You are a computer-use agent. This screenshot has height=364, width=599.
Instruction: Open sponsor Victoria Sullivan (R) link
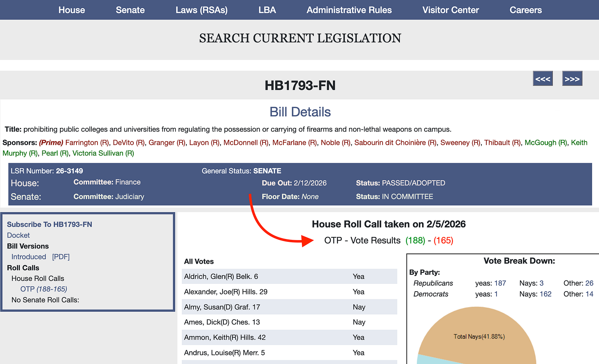tap(103, 153)
